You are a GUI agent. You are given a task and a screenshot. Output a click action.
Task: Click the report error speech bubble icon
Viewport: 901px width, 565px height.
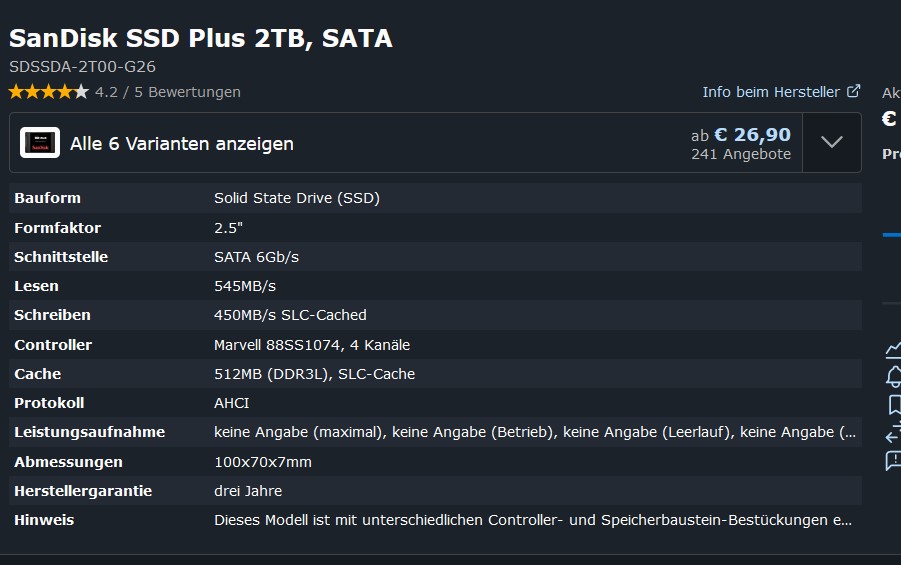(893, 461)
